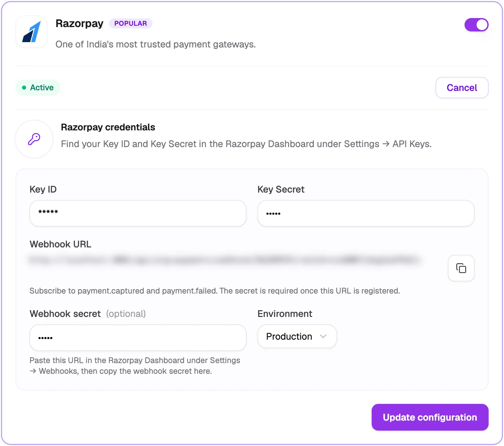The height and width of the screenshot is (446, 504).
Task: Click the 'Paste this URL in the Razorpay Dashboard' hint
Action: coord(135,366)
